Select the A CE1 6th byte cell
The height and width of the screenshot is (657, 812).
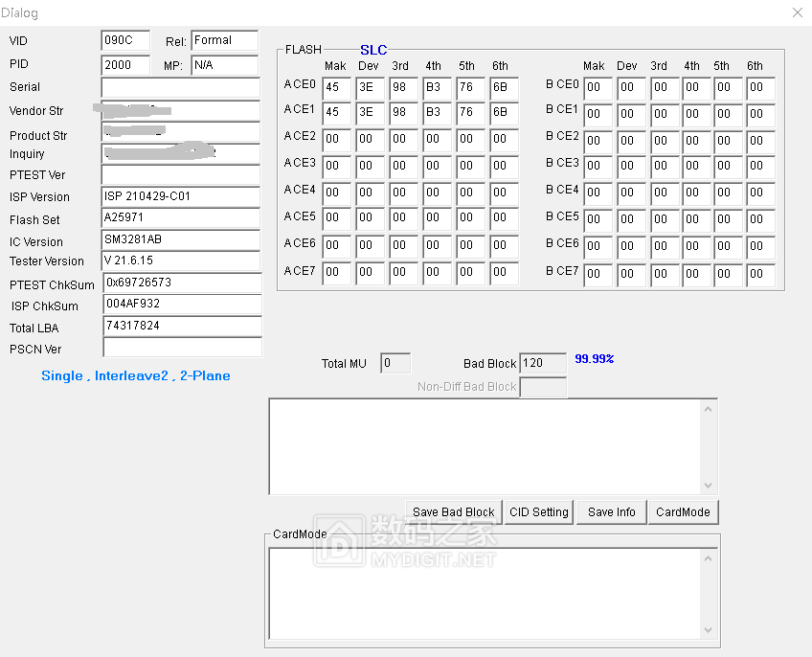tap(504, 112)
